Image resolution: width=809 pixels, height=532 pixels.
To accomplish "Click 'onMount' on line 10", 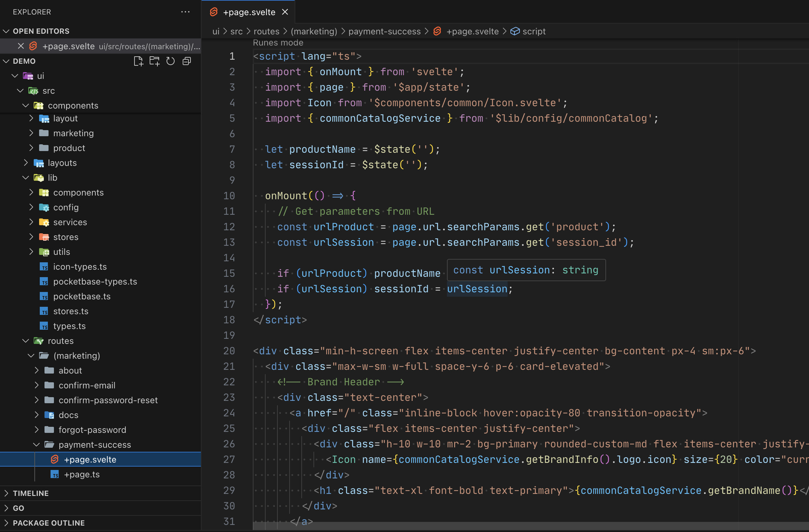I will [286, 196].
